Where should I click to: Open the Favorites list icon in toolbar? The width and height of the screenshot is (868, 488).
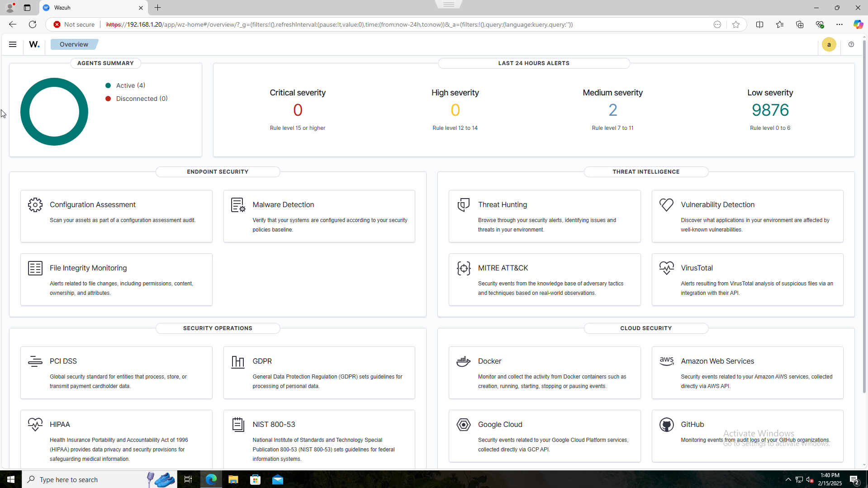click(780, 24)
